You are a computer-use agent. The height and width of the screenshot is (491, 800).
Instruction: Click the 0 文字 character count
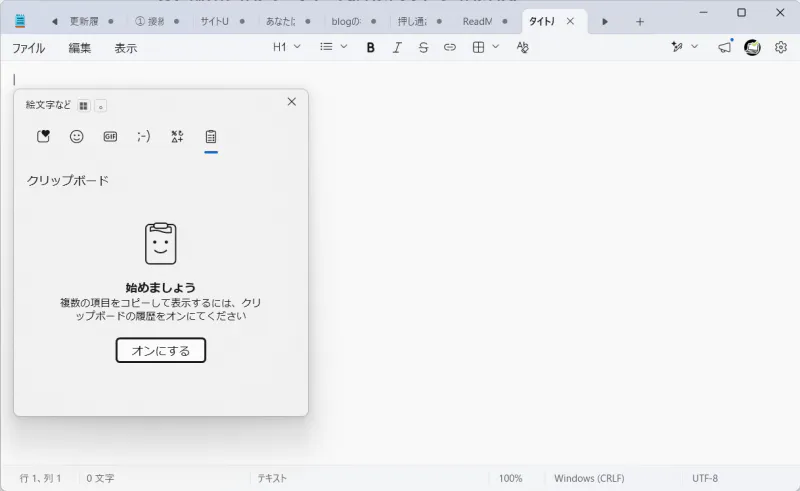click(100, 478)
